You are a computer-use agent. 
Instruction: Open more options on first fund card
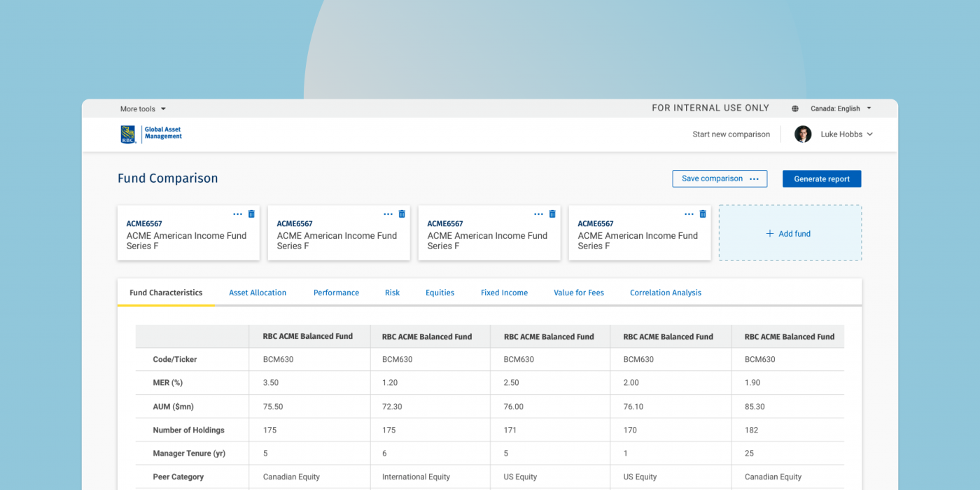(237, 214)
